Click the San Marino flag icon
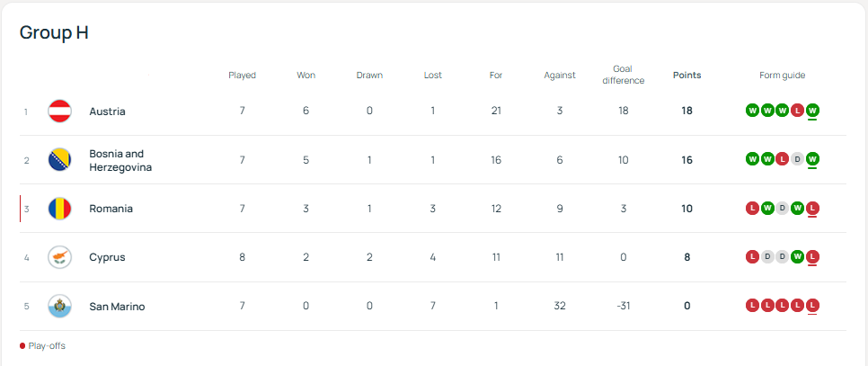Screen dimensions: 868x366 60,306
